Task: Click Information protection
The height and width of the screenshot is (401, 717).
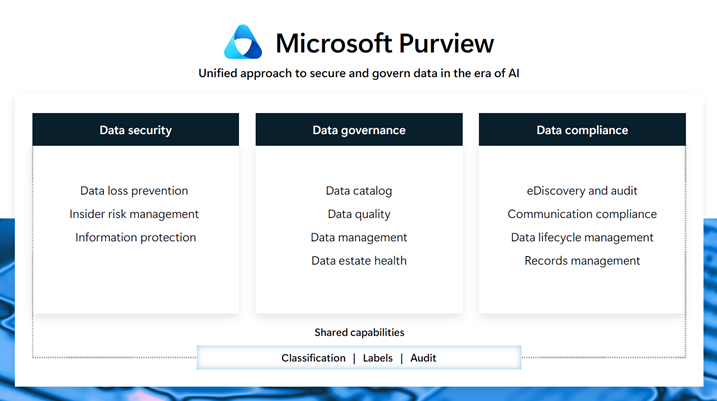Action: click(x=135, y=238)
